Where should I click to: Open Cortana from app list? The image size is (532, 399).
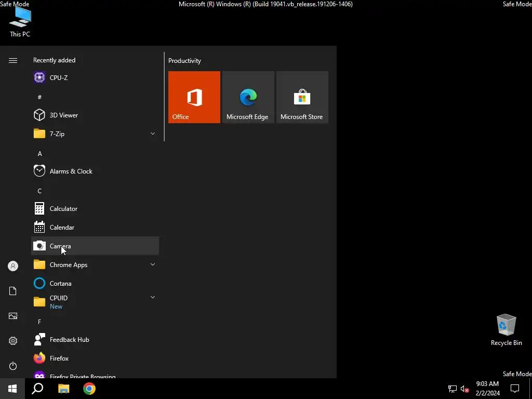click(95, 283)
